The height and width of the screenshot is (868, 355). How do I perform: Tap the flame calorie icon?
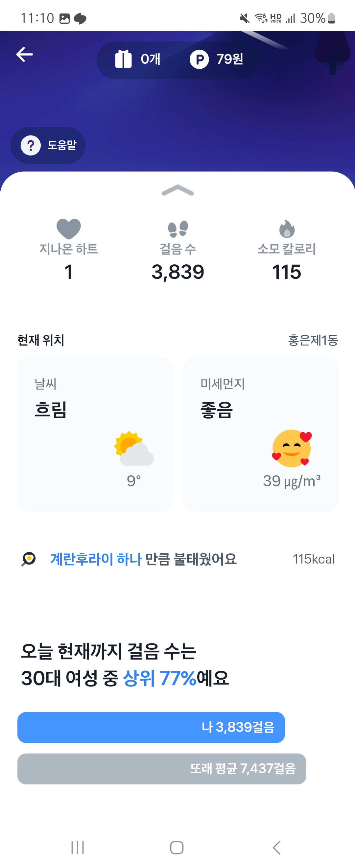tap(287, 229)
